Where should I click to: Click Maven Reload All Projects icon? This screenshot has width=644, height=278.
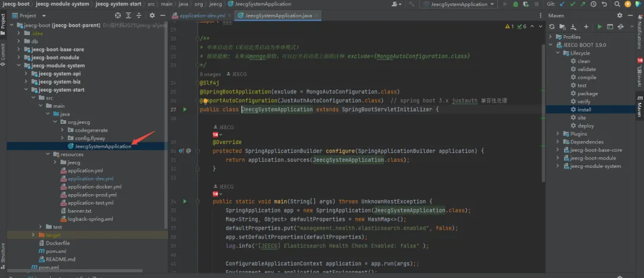[552, 27]
